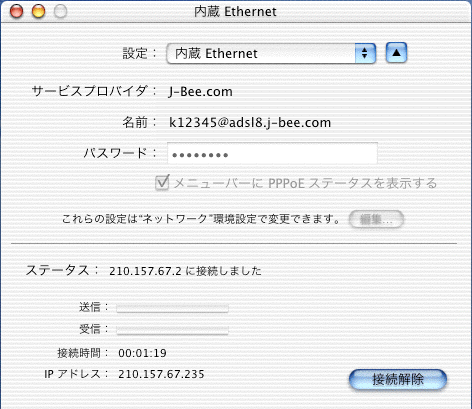Image resolution: width=472 pixels, height=409 pixels.
Task: Click the 受信 activity indicator bar
Action: point(172,330)
